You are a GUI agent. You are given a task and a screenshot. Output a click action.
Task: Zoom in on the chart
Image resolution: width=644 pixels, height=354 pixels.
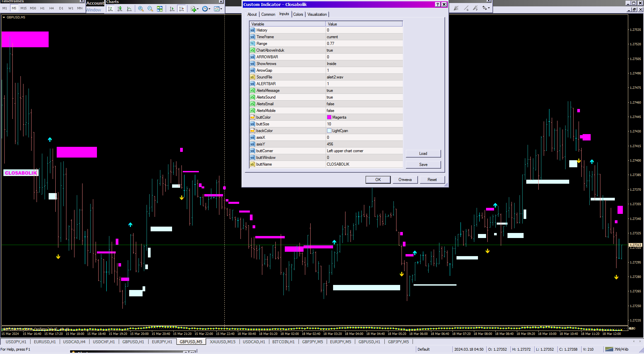click(x=141, y=9)
